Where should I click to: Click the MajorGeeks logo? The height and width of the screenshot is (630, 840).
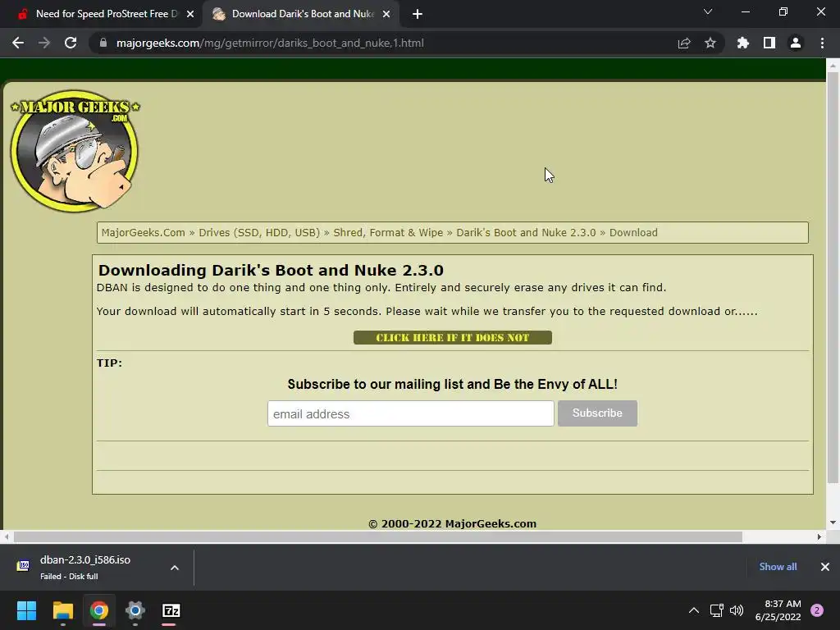click(x=75, y=151)
